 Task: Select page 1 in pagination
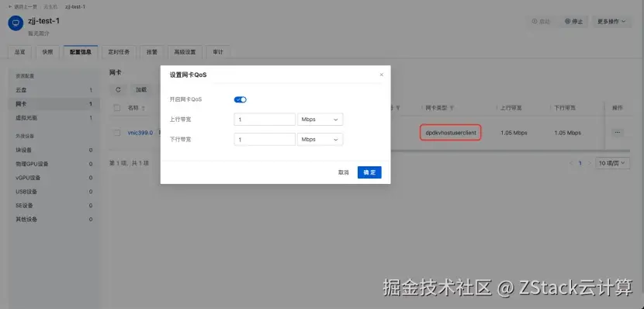[x=580, y=163]
